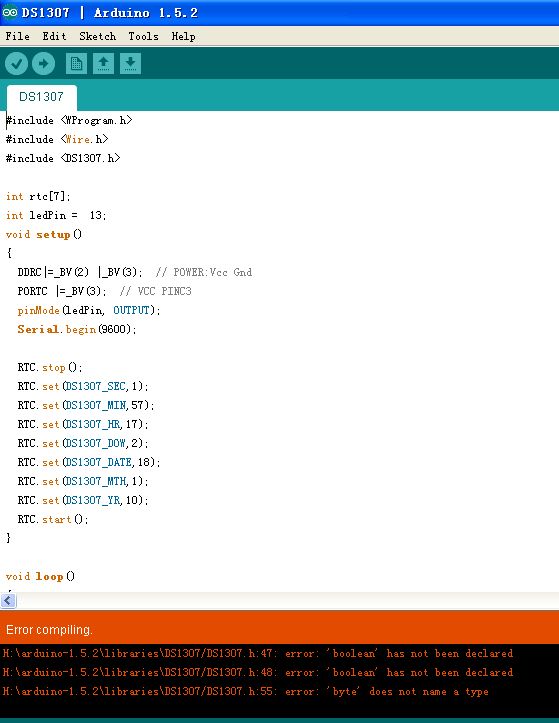Click the Verify checkmark icon

click(17, 63)
